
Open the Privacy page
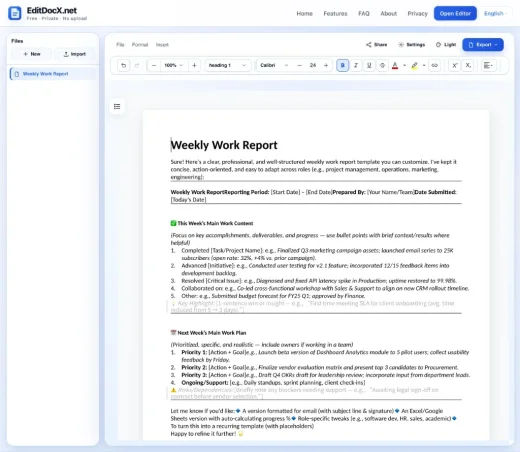coord(417,13)
